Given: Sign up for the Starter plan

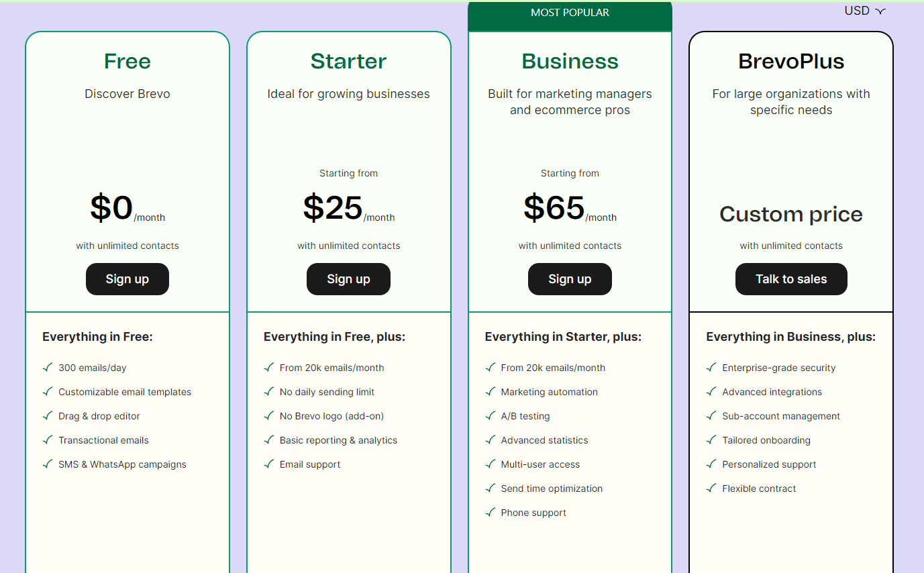Looking at the screenshot, I should coord(348,279).
